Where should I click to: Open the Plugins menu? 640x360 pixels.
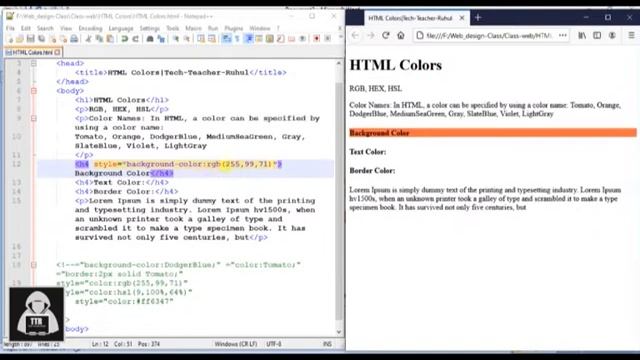click(x=234, y=28)
